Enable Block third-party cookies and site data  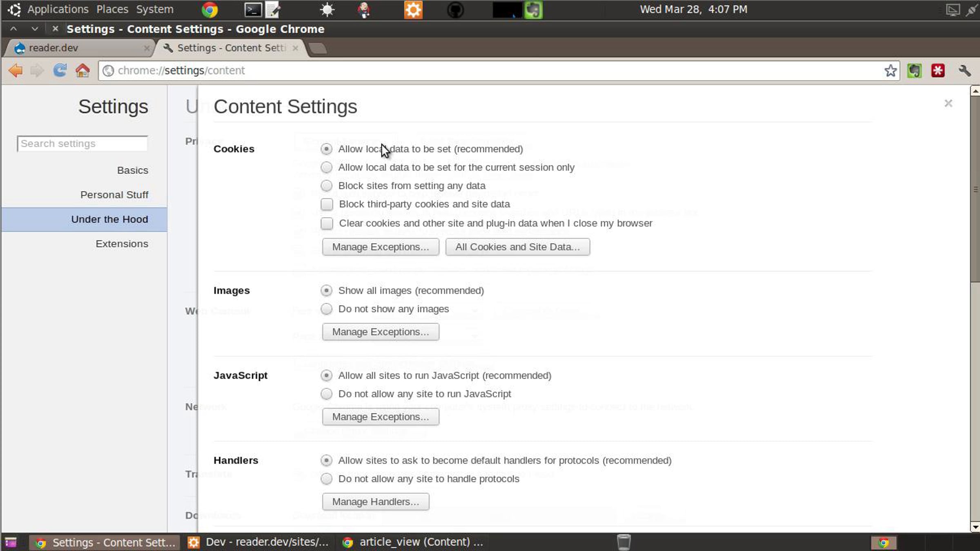click(x=327, y=204)
